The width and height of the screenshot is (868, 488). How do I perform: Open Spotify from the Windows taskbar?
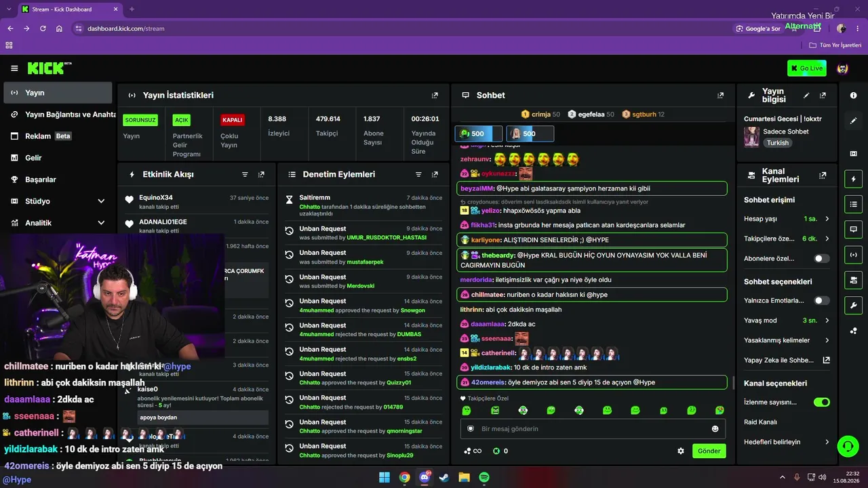click(x=484, y=477)
